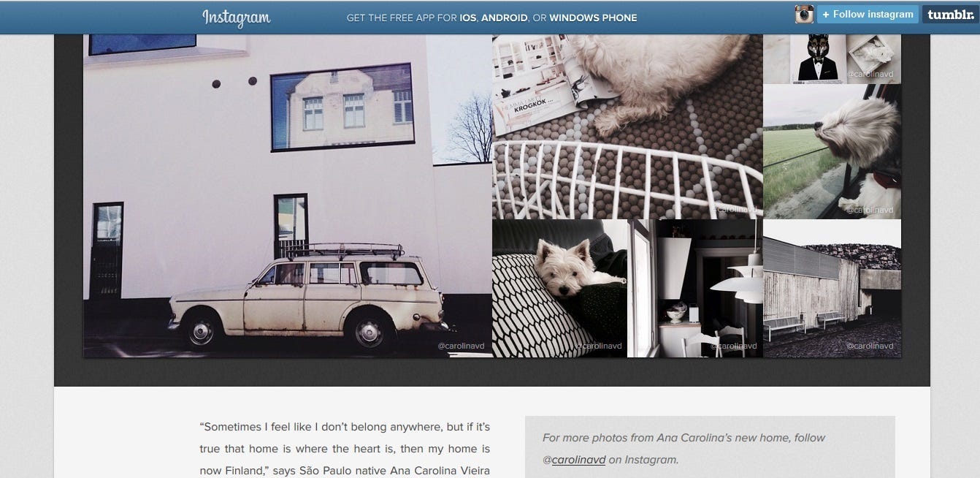This screenshot has width=980, height=478.
Task: Open the wolf in suit portrait photo
Action: 832,59
